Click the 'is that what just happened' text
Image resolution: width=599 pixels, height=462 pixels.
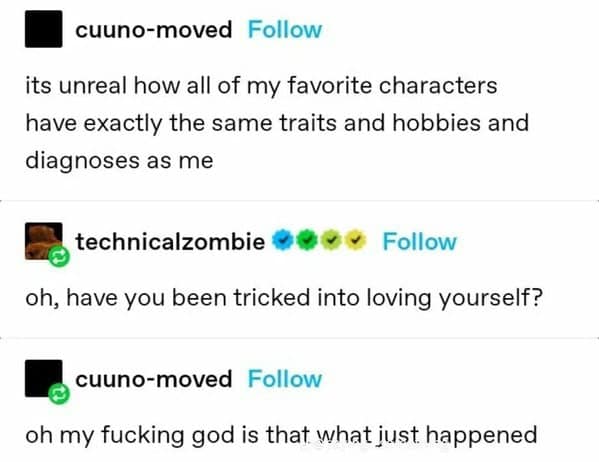point(389,435)
